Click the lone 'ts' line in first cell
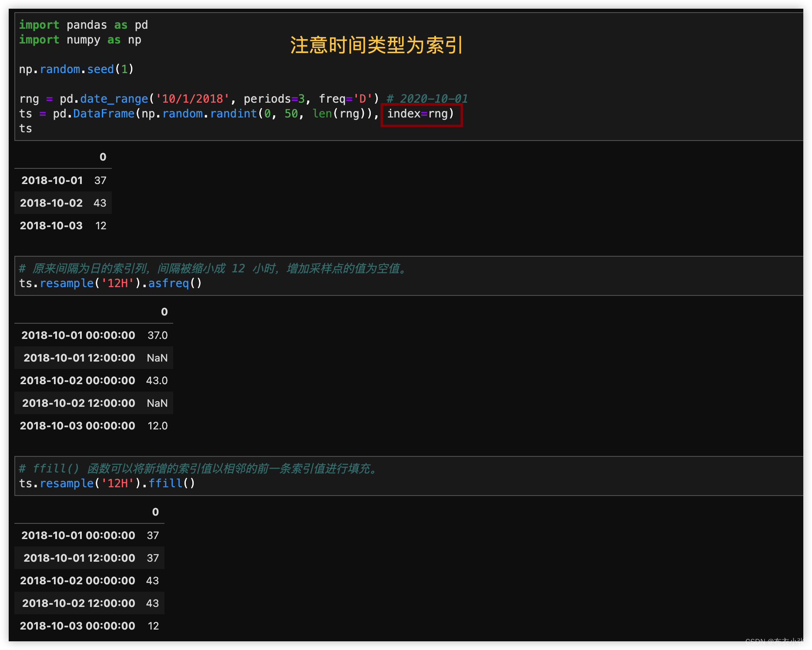 (x=26, y=128)
